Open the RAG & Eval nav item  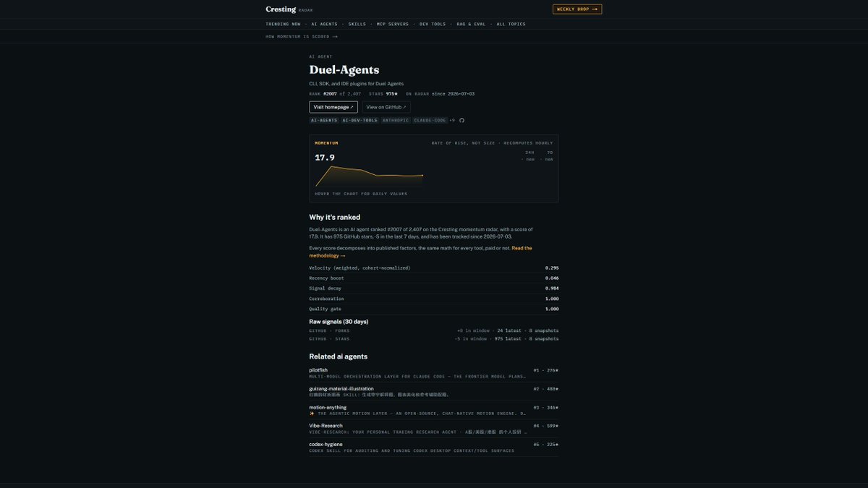tap(471, 24)
